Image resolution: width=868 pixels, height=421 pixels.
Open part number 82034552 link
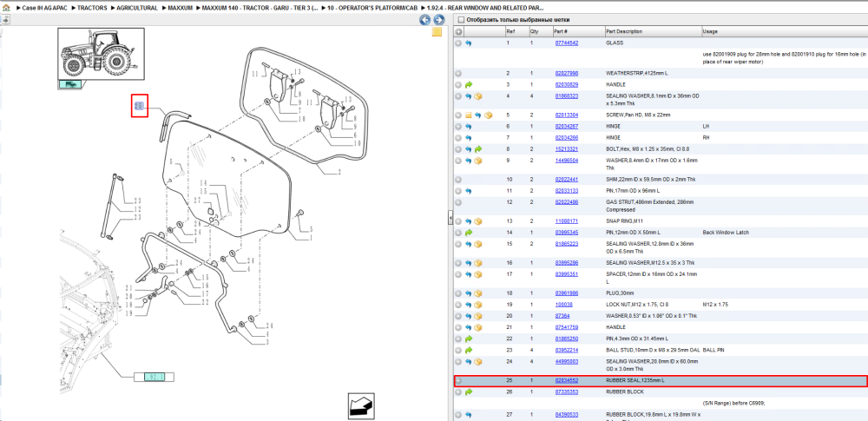click(x=566, y=380)
